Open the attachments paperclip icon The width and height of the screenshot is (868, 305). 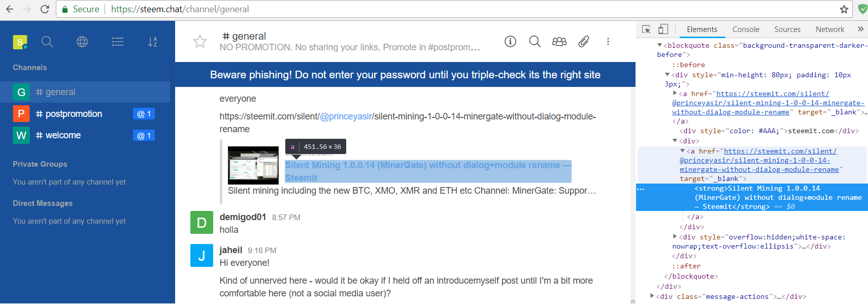pyautogui.click(x=584, y=41)
